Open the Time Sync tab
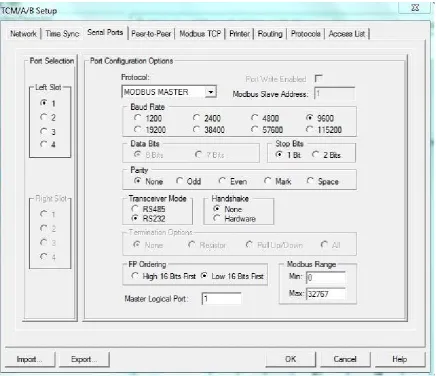This screenshot has height=376, width=436. 62,34
